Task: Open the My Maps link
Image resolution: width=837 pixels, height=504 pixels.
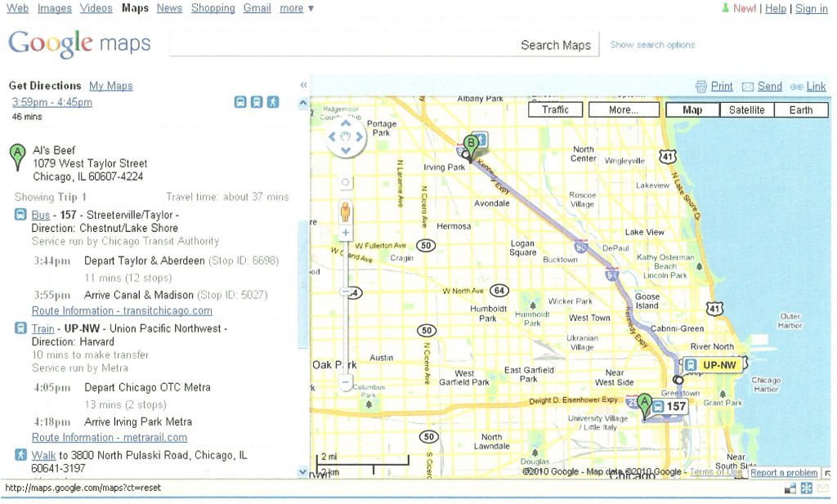Action: click(x=111, y=86)
